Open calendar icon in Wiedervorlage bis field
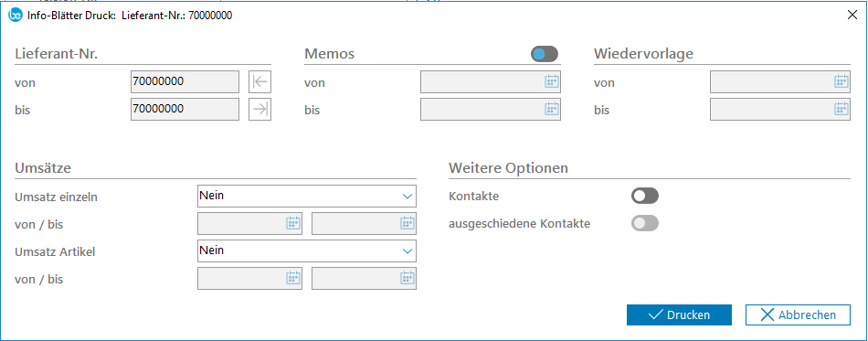The image size is (868, 341). point(841,109)
